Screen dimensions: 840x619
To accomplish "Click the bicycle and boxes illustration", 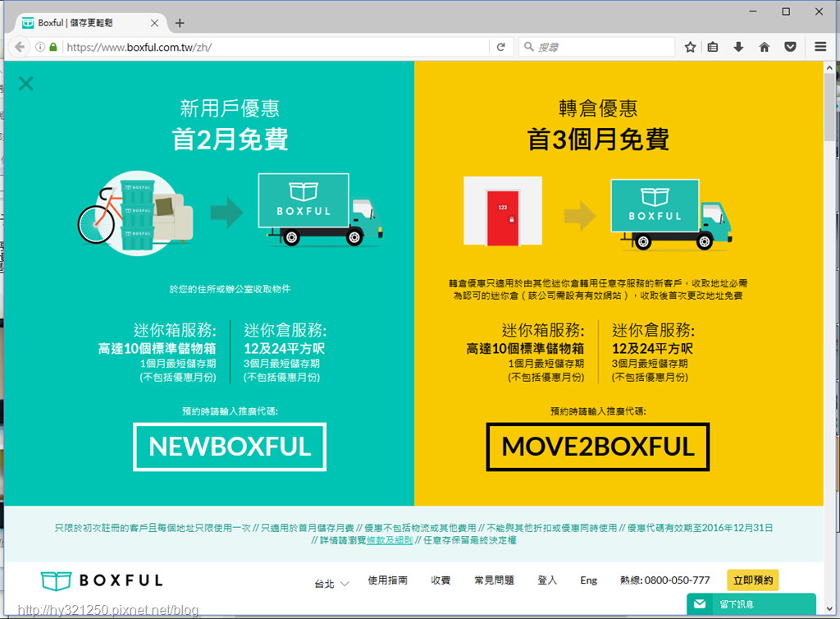I will click(136, 213).
